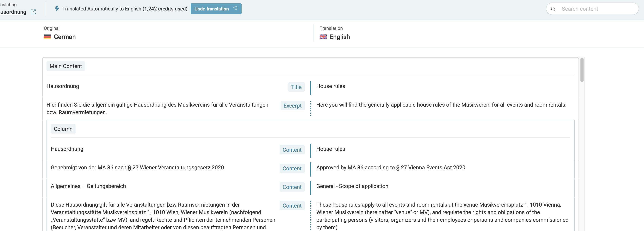Open the '1,242 credits used' link
Viewport: 644px width, 231px height.
tap(165, 9)
